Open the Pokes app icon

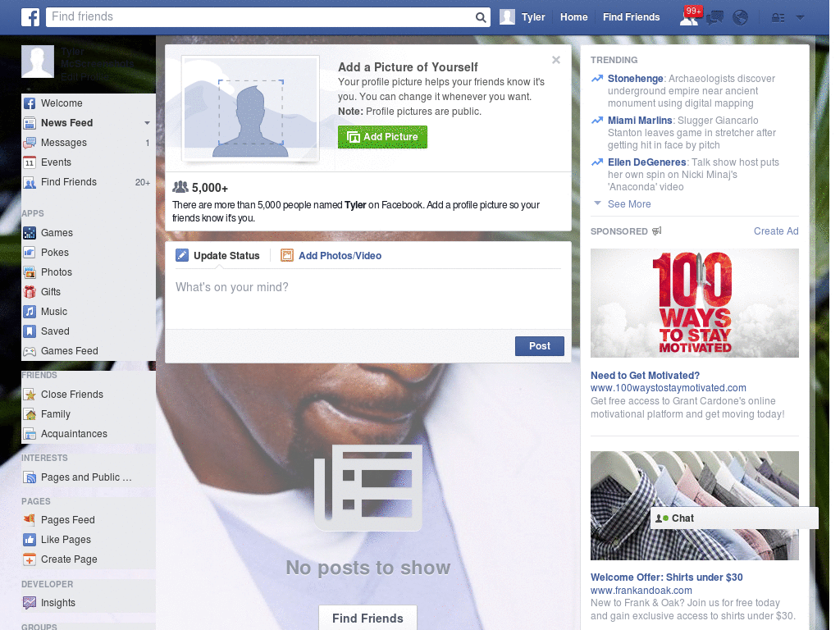(x=30, y=253)
